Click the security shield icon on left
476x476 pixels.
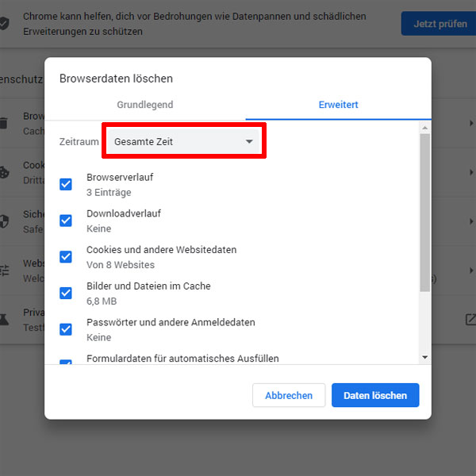point(4,221)
